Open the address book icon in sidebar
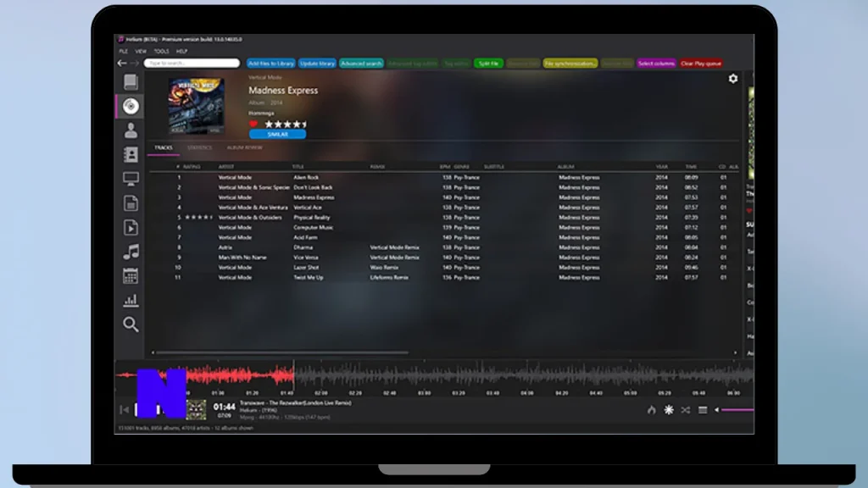This screenshot has height=488, width=868. (x=131, y=155)
